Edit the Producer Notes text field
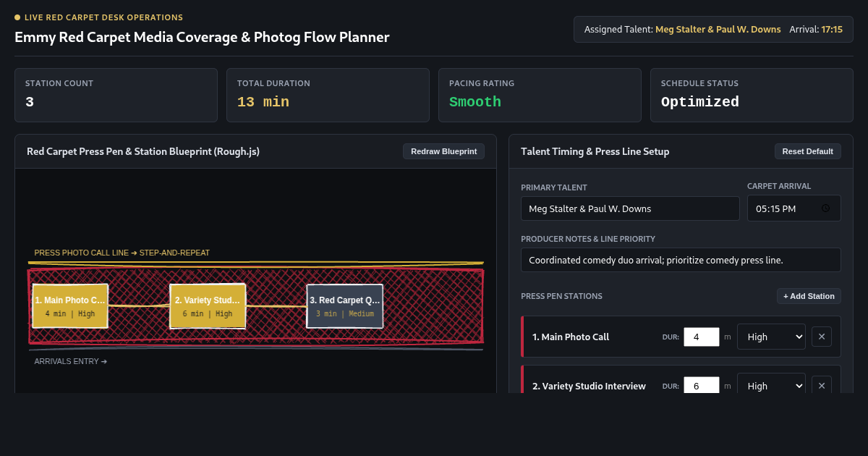The width and height of the screenshot is (868, 456). [681, 260]
